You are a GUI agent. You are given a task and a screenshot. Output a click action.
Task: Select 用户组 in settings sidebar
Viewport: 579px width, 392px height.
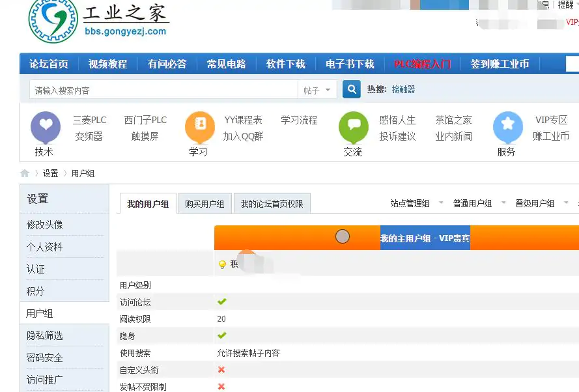pyautogui.click(x=40, y=313)
